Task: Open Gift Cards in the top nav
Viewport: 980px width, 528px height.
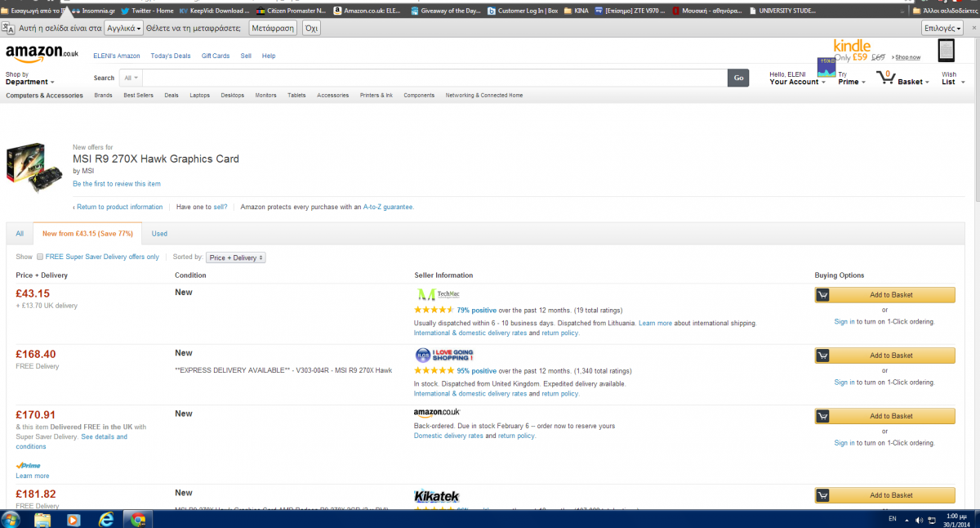Action: 216,56
